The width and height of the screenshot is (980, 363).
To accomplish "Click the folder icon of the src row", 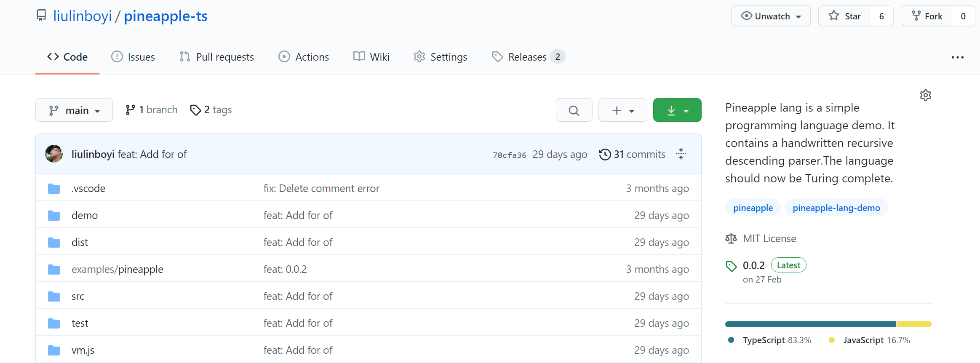I will click(54, 296).
